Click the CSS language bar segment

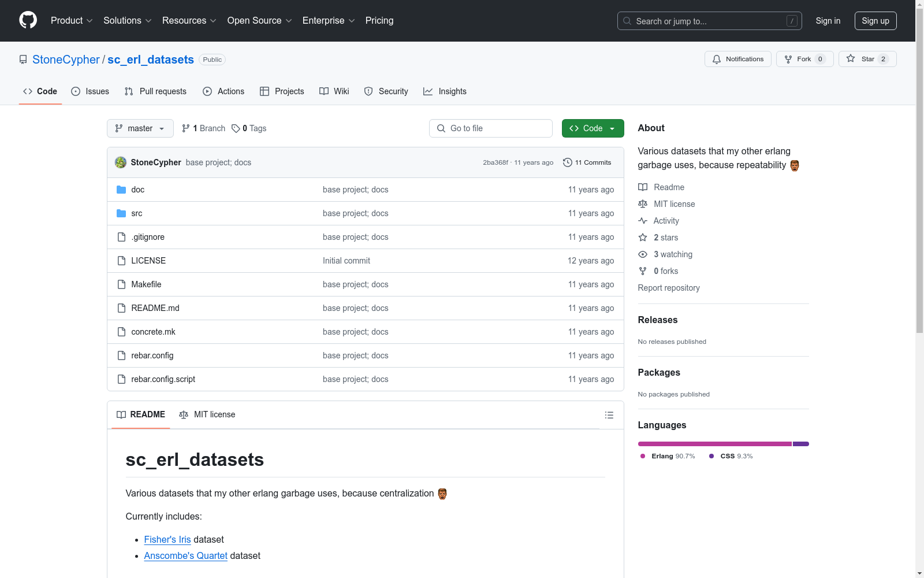(x=801, y=444)
